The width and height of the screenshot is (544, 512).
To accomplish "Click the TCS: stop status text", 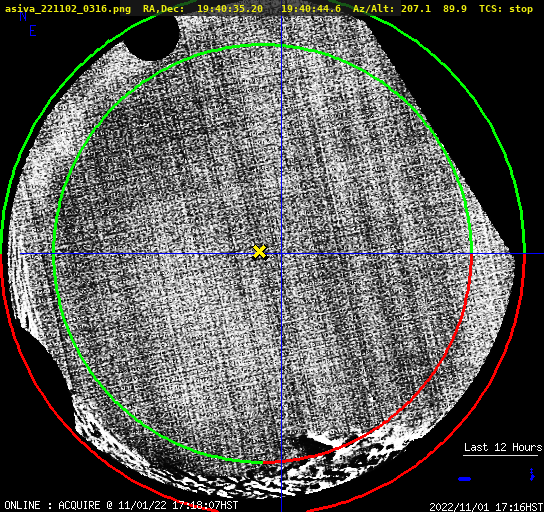I will coord(506,9).
